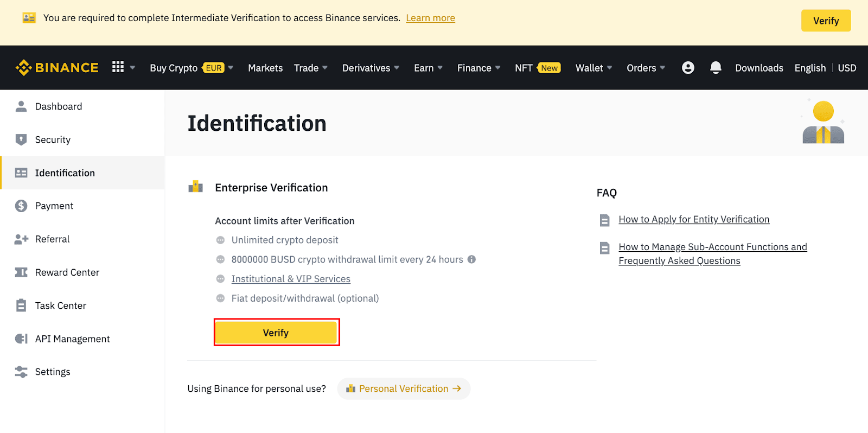The height and width of the screenshot is (433, 868).
Task: Go to Reward Center in sidebar
Action: [x=67, y=272]
